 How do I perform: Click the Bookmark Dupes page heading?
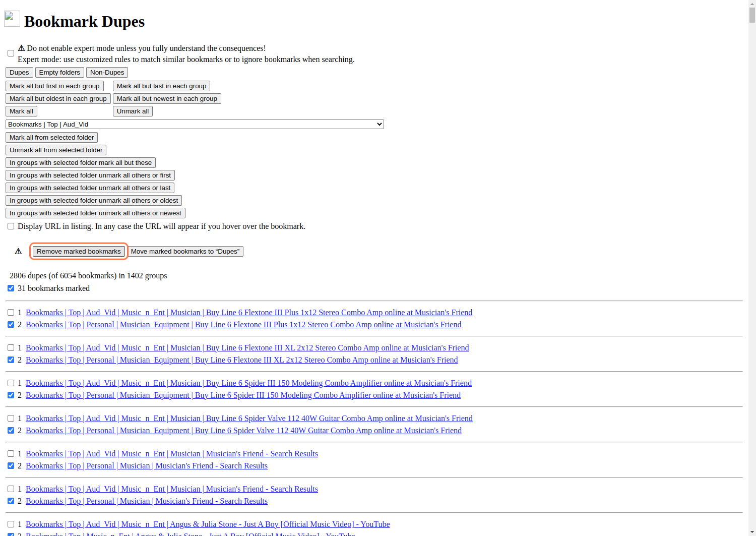(x=84, y=21)
